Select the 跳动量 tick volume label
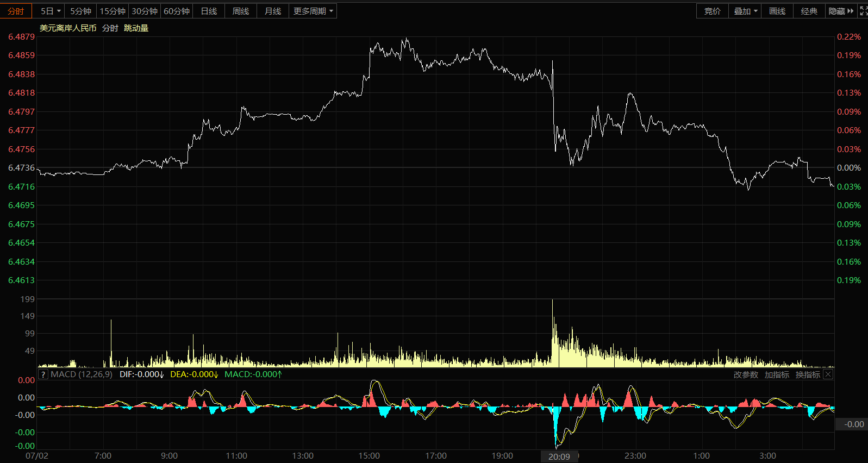Image resolution: width=868 pixels, height=463 pixels. coord(136,28)
